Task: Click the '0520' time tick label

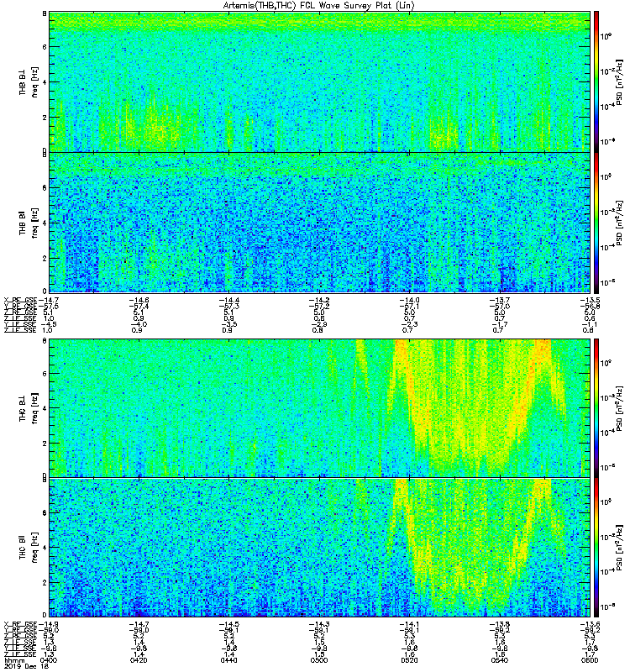Action: (409, 660)
